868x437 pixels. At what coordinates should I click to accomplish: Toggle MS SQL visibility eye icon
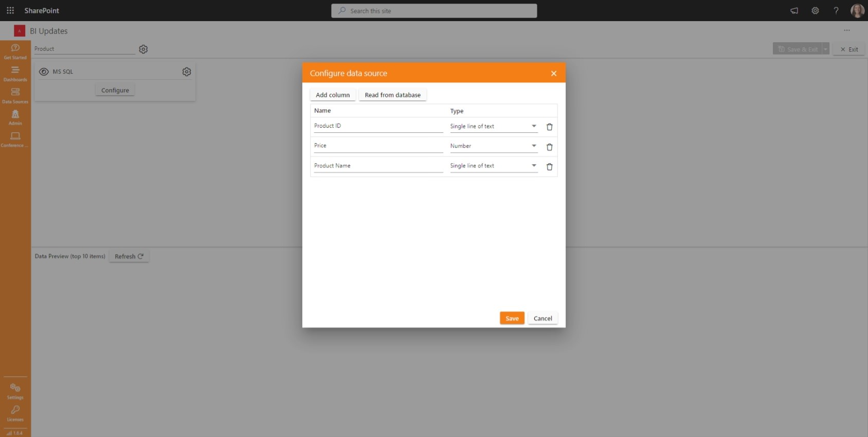click(x=44, y=72)
